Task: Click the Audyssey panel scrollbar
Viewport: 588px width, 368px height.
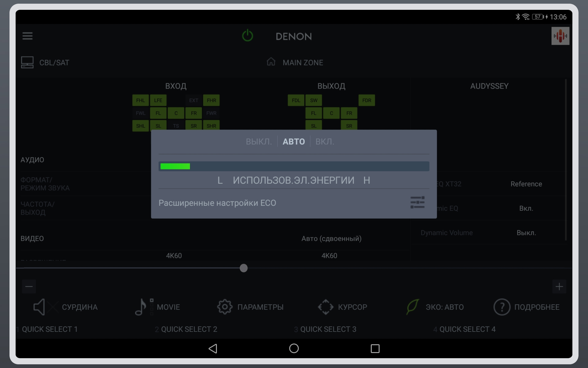Action: click(x=566, y=159)
